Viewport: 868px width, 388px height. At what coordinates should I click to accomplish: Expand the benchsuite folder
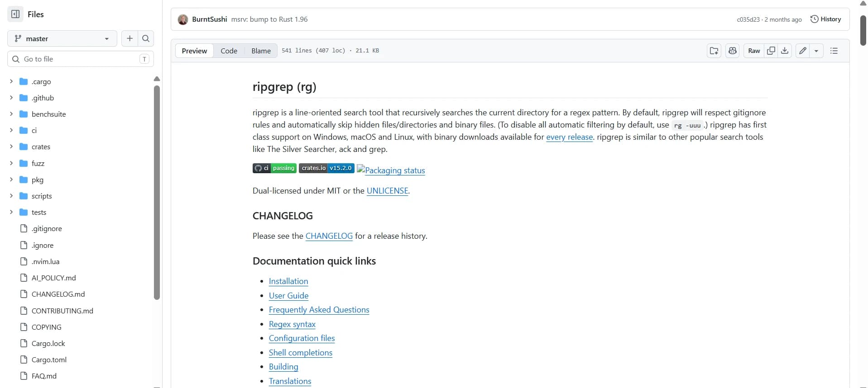pyautogui.click(x=11, y=114)
